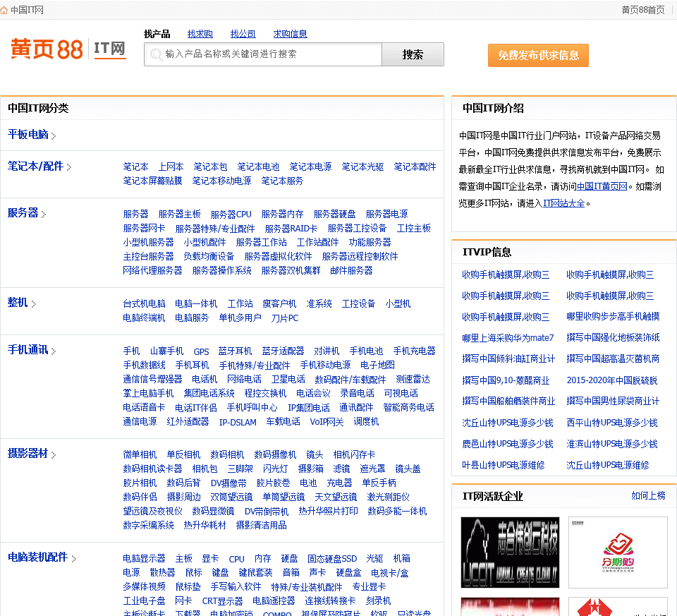The height and width of the screenshot is (616, 677).
Task: Click the 黄页88 IT网 logo
Action: point(68,49)
